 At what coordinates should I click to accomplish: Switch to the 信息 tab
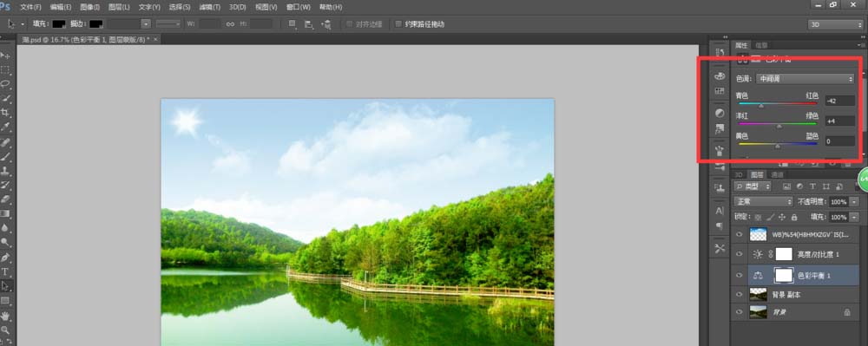pos(762,45)
